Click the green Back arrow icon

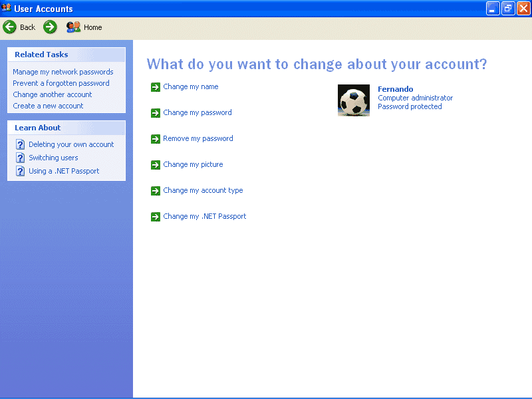10,27
